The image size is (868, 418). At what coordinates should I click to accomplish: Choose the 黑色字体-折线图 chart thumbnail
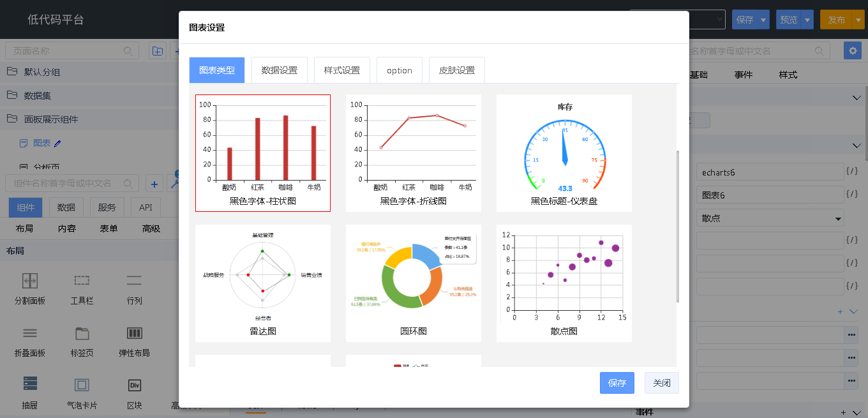pyautogui.click(x=414, y=153)
